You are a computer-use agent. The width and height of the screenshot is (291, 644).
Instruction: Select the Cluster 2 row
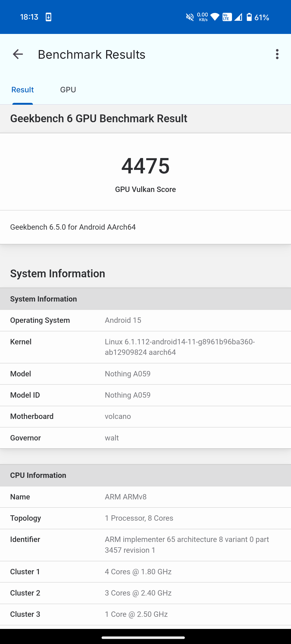(145, 593)
